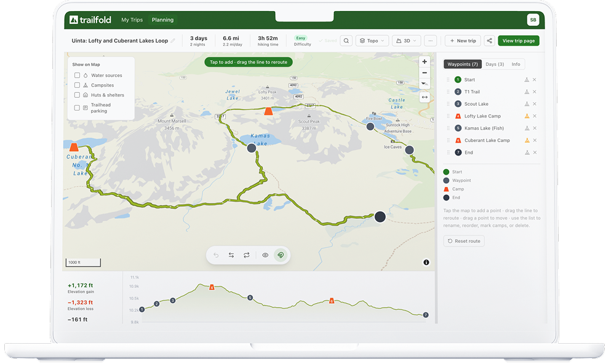The height and width of the screenshot is (364, 606).
Task: Toggle camp marker for Kamas Lake (Fish)
Action: coord(527,129)
